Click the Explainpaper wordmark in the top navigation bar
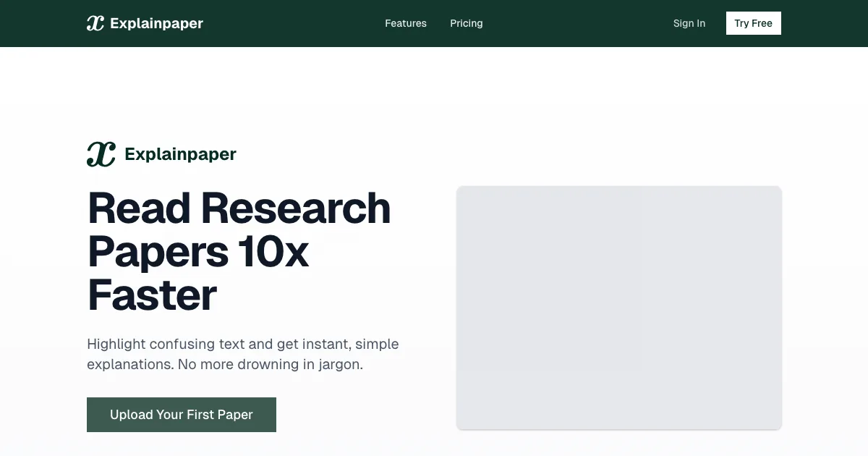This screenshot has height=456, width=868. click(x=156, y=23)
